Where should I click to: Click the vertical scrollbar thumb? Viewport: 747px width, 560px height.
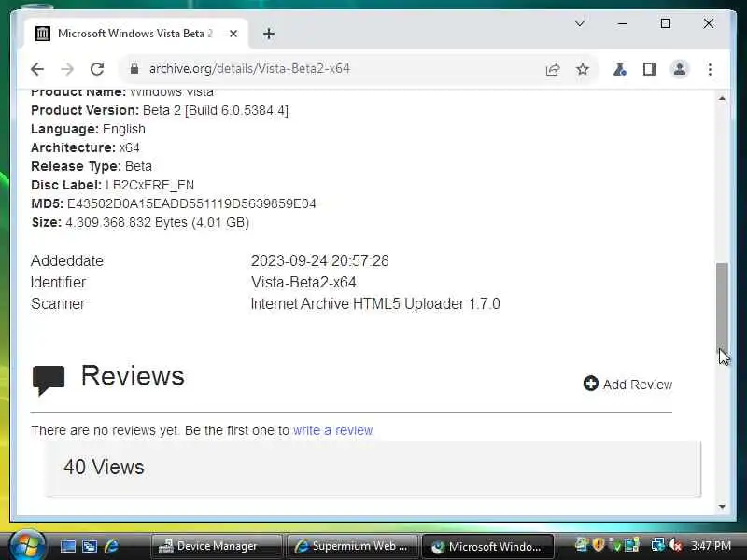(x=722, y=310)
